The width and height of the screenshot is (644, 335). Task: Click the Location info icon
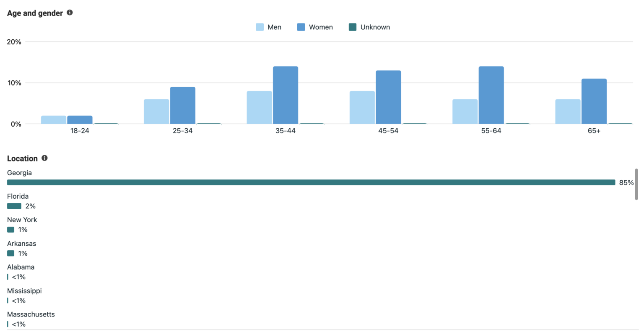(44, 158)
